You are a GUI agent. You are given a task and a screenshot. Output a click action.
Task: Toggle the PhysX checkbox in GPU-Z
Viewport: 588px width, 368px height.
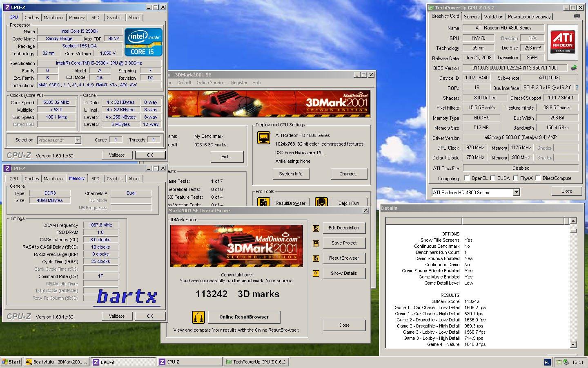coord(515,178)
